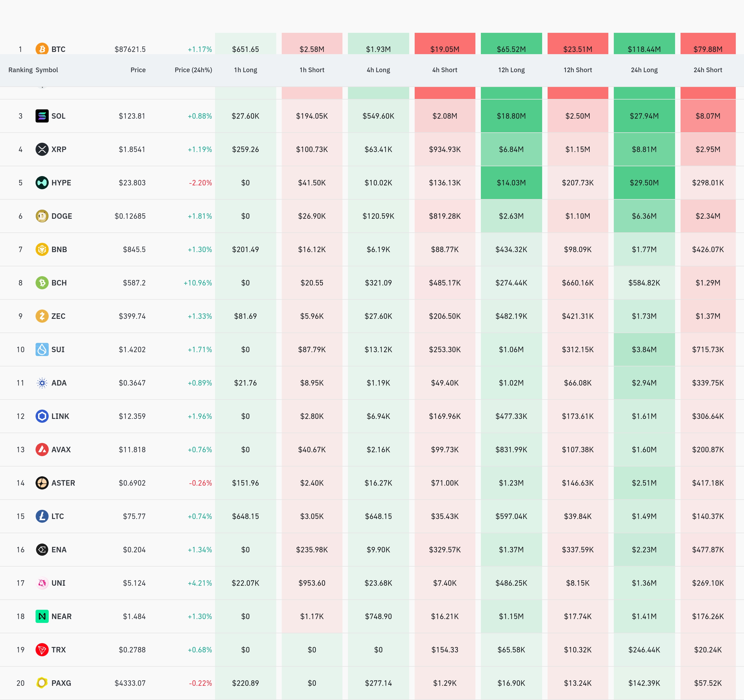Sort table by 12h Long header
The height and width of the screenshot is (700, 744).
[511, 70]
